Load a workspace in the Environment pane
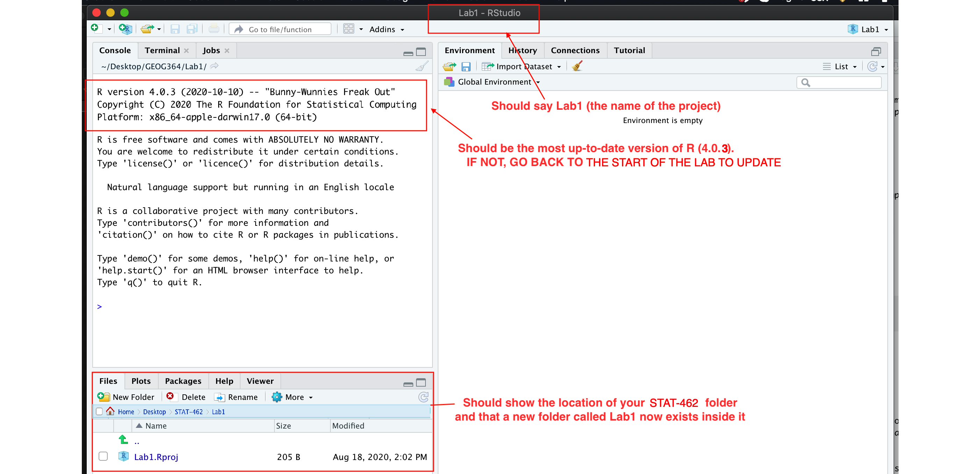 coord(449,66)
